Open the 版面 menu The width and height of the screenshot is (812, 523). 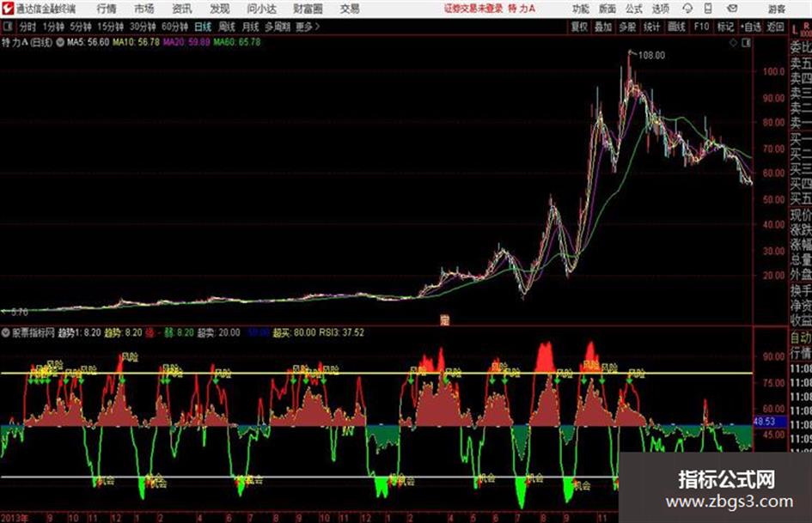[x=607, y=9]
